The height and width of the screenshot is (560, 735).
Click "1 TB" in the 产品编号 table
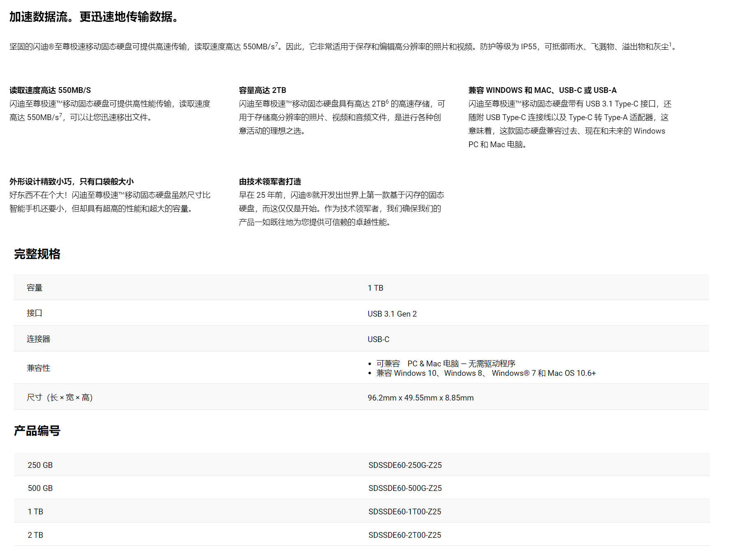tap(35, 511)
